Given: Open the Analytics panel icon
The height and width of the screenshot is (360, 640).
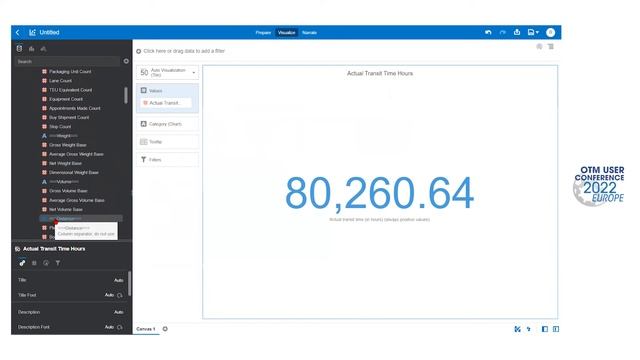Looking at the screenshot, I should (43, 49).
